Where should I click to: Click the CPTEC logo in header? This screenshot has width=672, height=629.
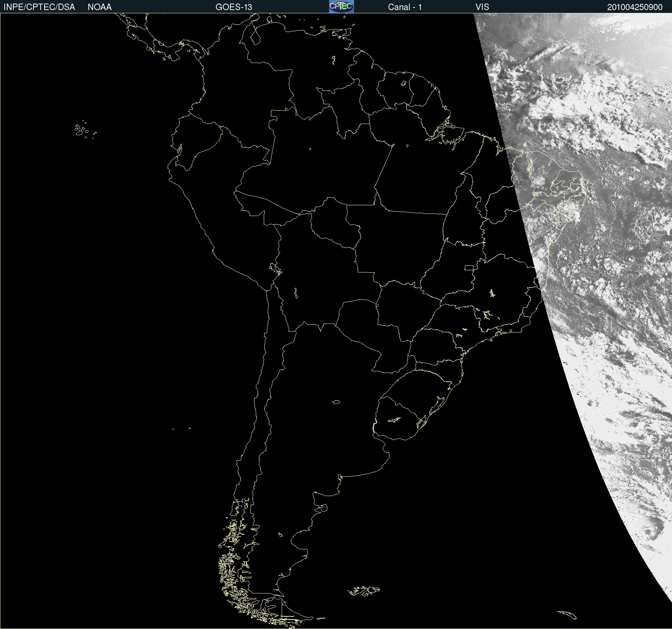click(x=341, y=6)
